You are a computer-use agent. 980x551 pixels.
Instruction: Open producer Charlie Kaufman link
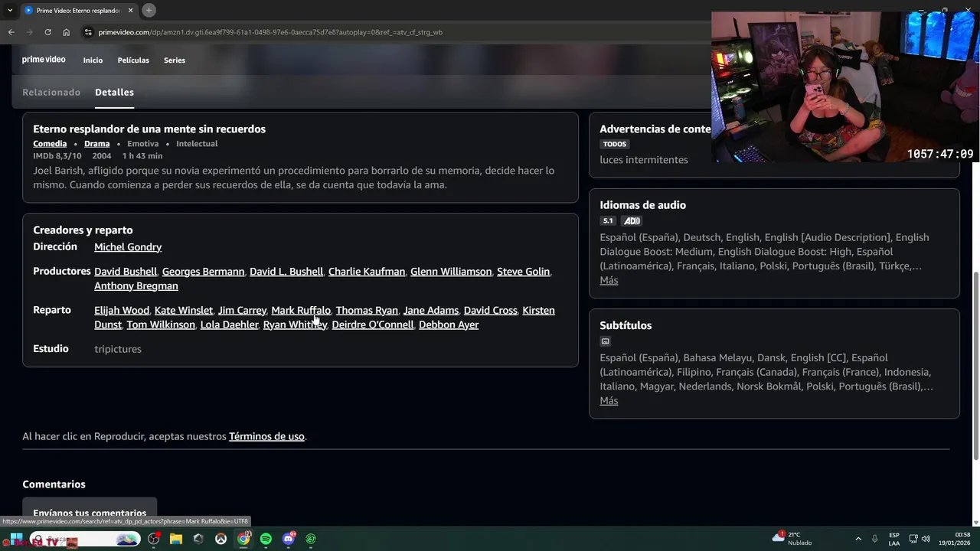coord(367,272)
